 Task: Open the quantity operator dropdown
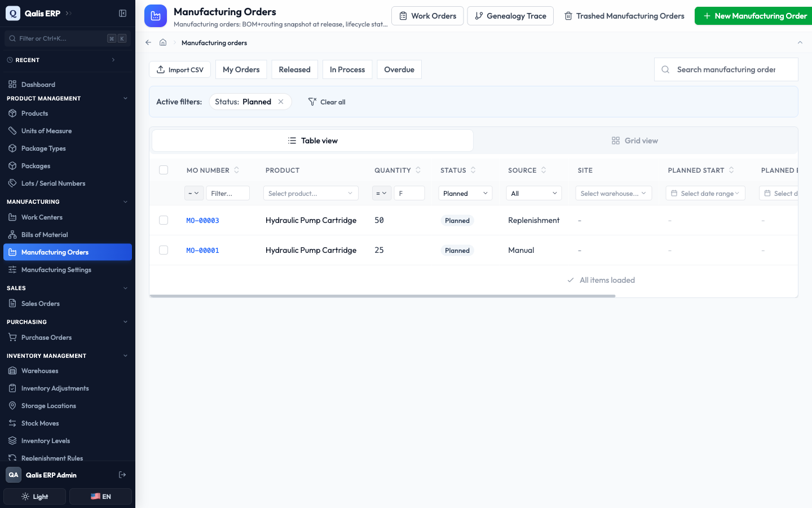coord(382,193)
